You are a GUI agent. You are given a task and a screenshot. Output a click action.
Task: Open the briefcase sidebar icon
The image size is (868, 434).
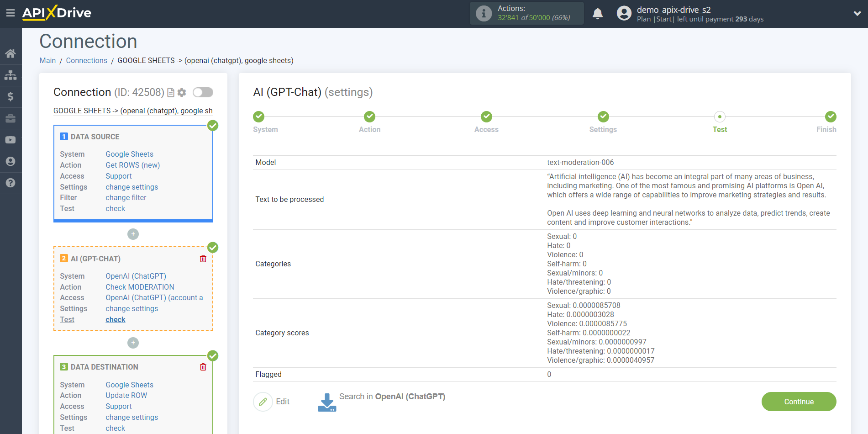click(x=11, y=118)
